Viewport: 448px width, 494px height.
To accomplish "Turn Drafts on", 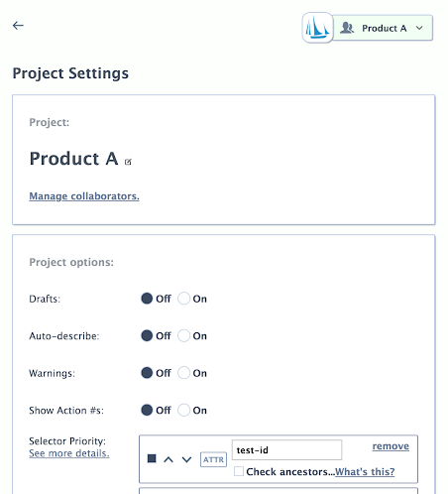I will 183,299.
